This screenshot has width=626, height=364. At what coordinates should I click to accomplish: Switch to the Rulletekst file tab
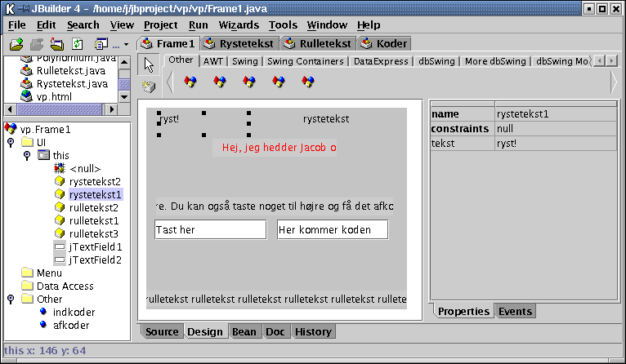[x=320, y=43]
